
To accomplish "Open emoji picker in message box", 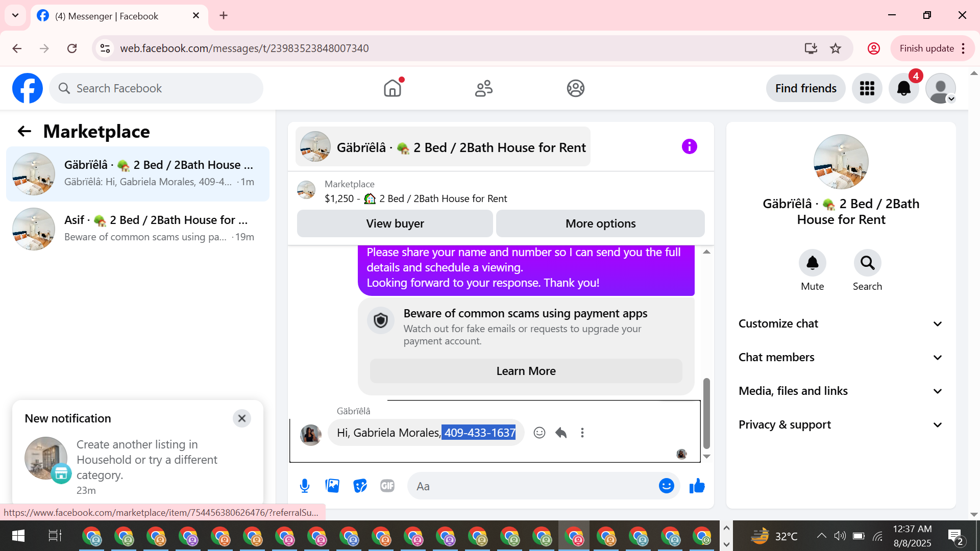I will pos(666,486).
